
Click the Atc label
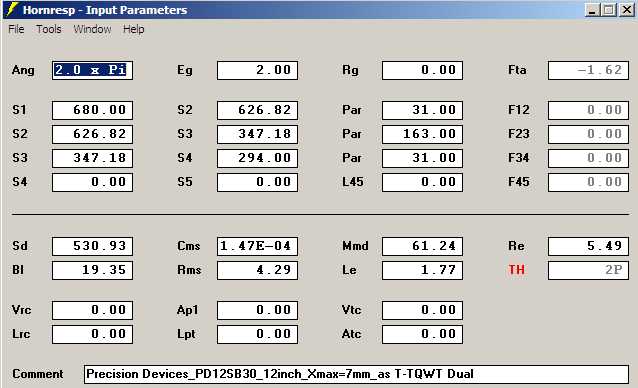click(352, 334)
